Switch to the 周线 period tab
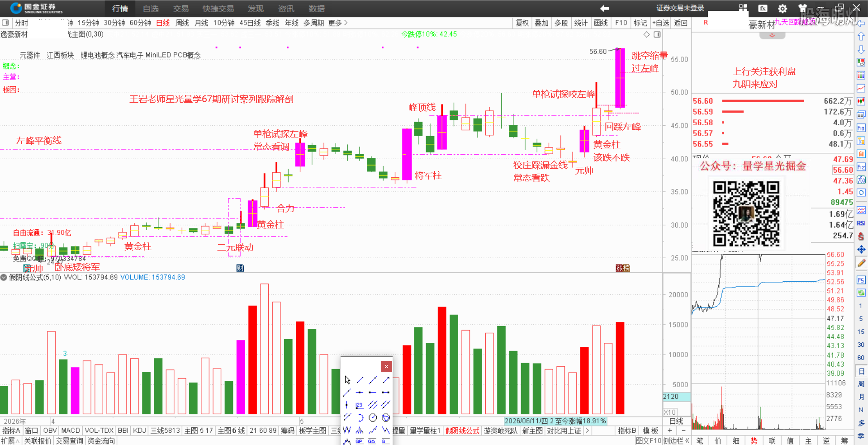The height and width of the screenshot is (445, 868). click(182, 23)
